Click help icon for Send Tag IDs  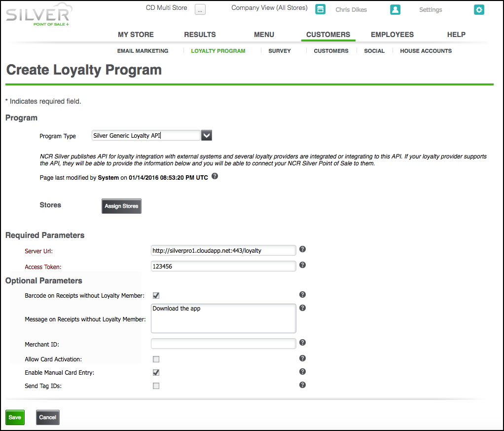click(302, 385)
